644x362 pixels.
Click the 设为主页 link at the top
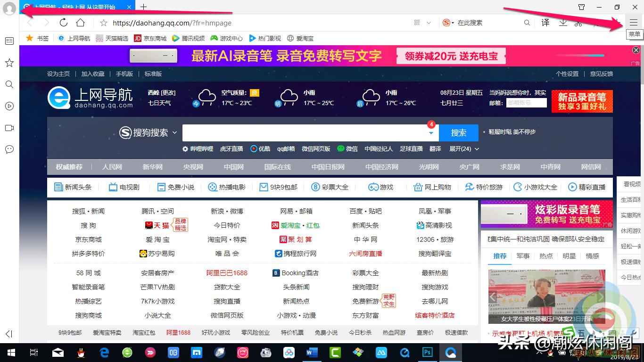[x=58, y=74]
